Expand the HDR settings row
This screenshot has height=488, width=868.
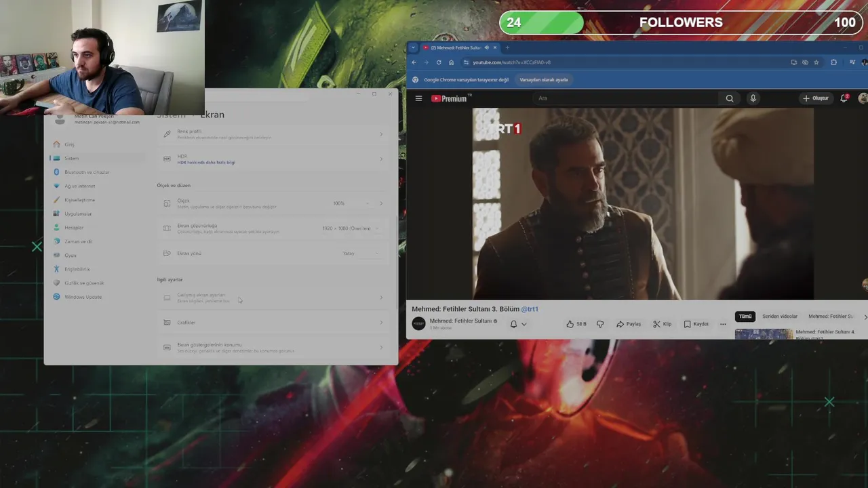pyautogui.click(x=273, y=159)
